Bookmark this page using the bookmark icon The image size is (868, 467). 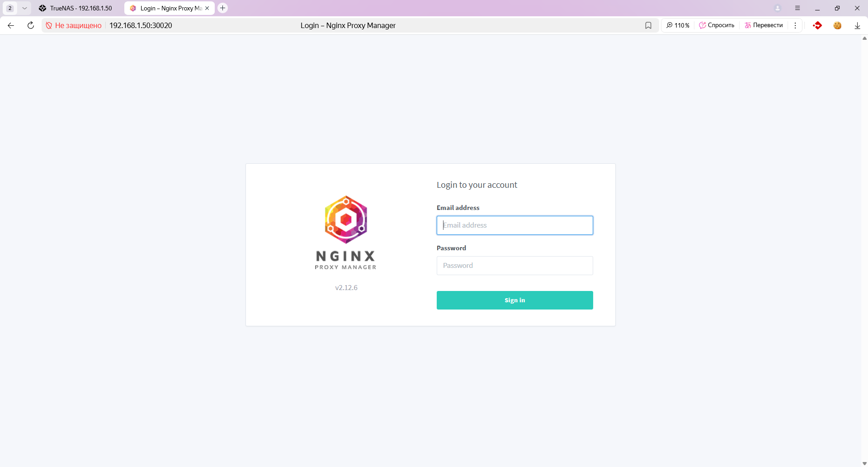648,25
